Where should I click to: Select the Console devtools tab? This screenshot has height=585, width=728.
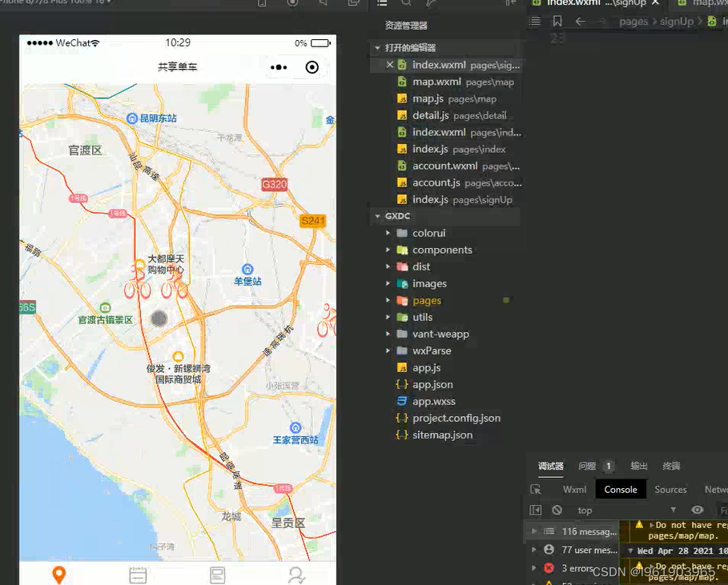(x=621, y=490)
